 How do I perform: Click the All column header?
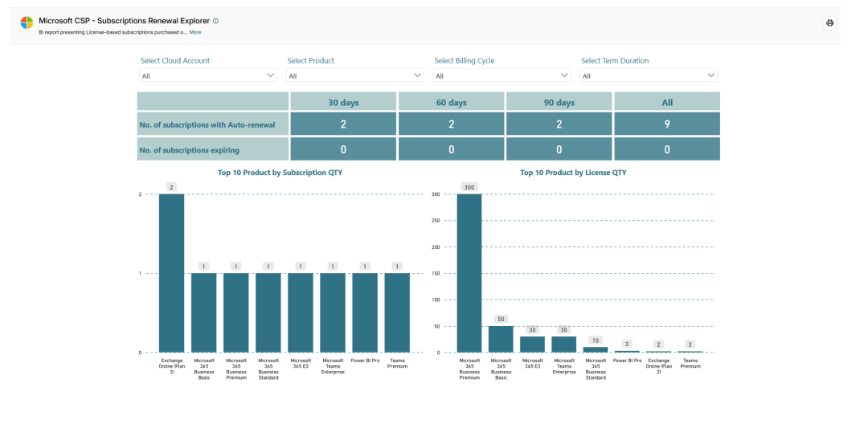(x=667, y=102)
